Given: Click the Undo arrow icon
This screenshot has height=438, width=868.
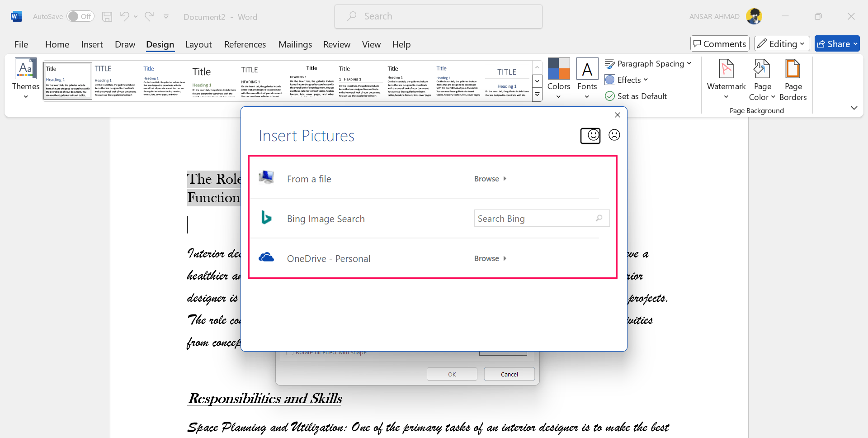Looking at the screenshot, I should click(125, 17).
